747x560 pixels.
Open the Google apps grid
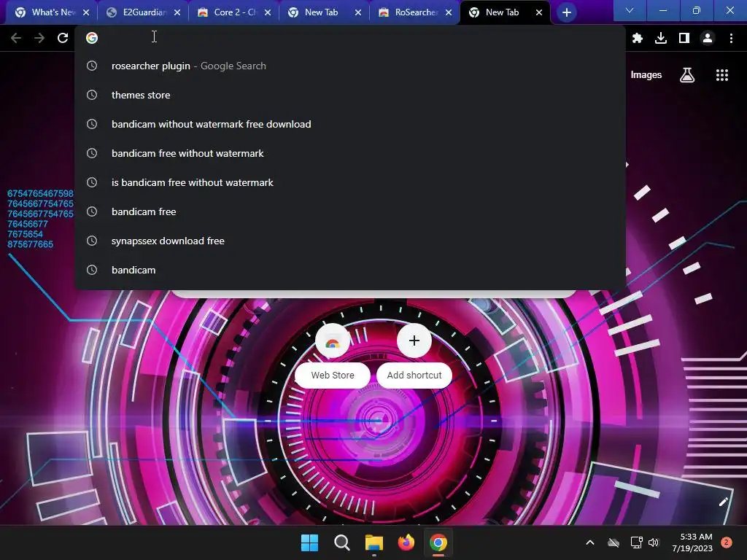click(722, 75)
